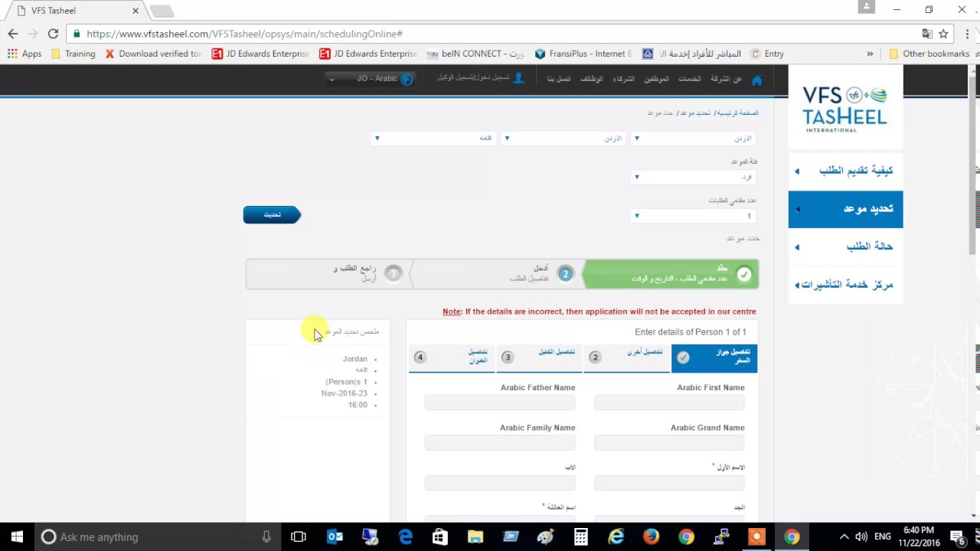Click the Cortana Ask me anything search box
This screenshot has height=551, width=980.
point(157,537)
